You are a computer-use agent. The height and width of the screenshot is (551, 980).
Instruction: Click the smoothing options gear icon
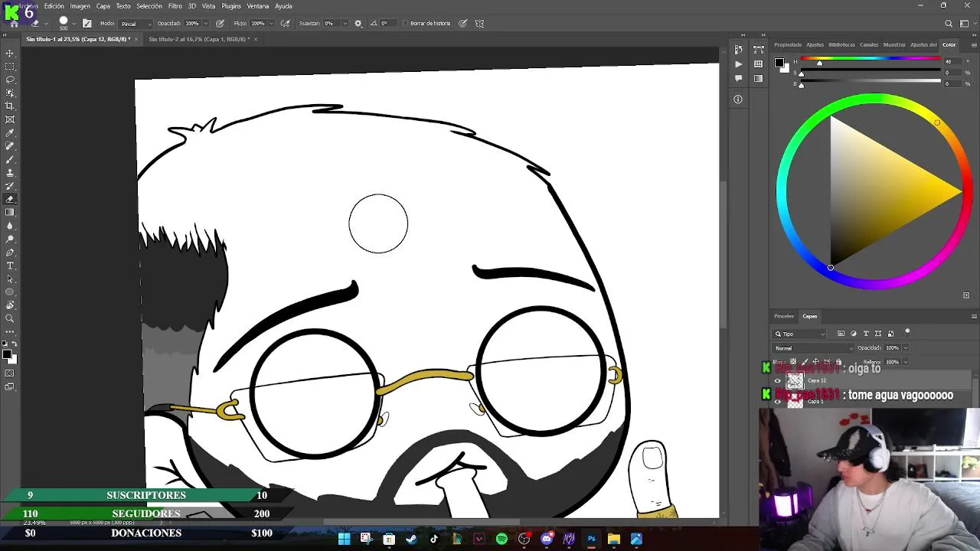point(358,24)
